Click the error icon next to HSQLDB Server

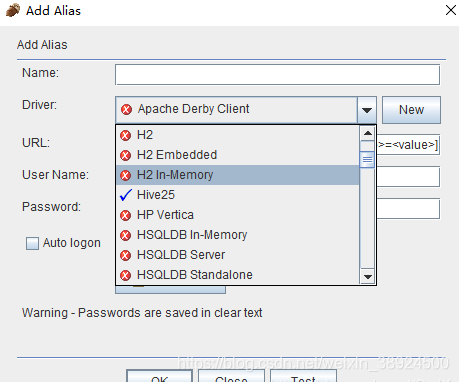point(125,255)
